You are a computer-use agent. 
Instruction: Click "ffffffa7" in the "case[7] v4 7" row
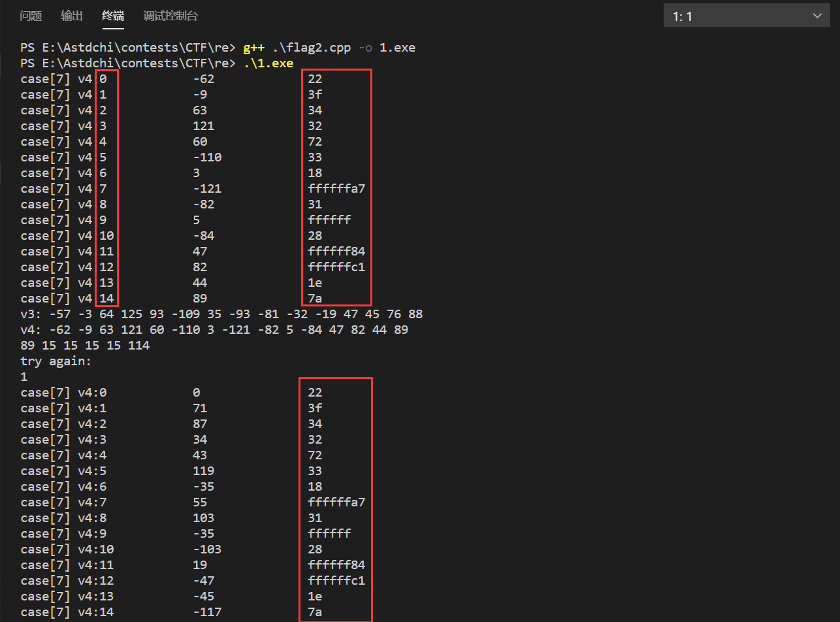point(336,189)
